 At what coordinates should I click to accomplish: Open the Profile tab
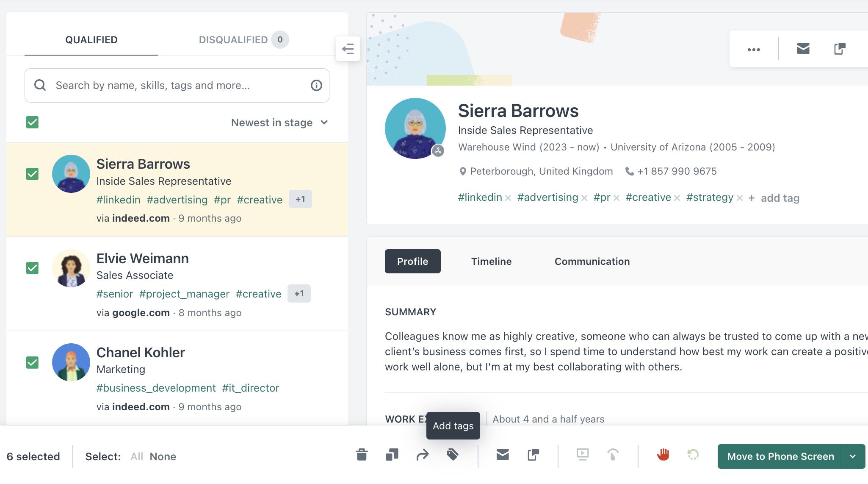pos(412,261)
